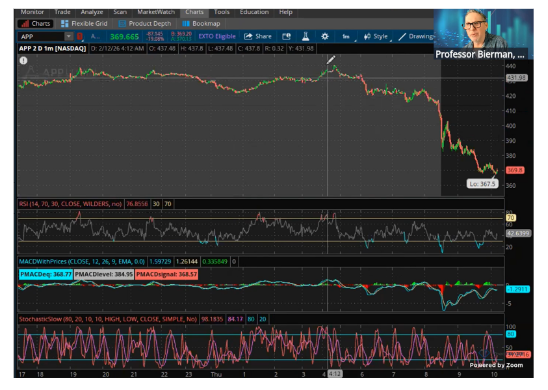Open the Product Depth view
548x390 pixels.
click(145, 23)
